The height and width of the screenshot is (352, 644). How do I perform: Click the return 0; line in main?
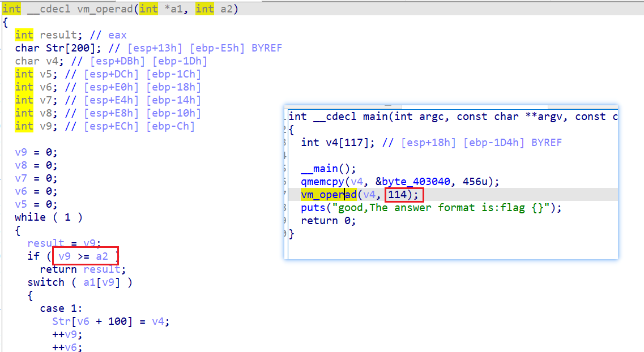328,221
